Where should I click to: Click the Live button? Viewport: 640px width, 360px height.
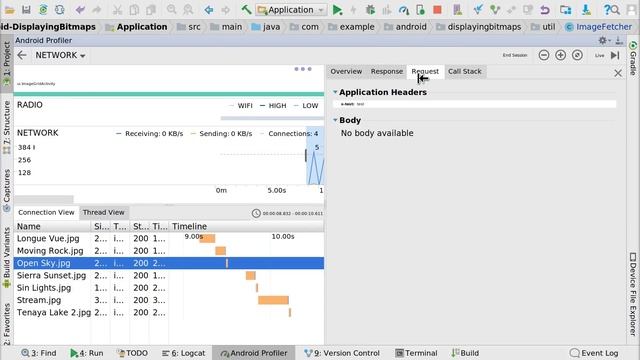599,55
